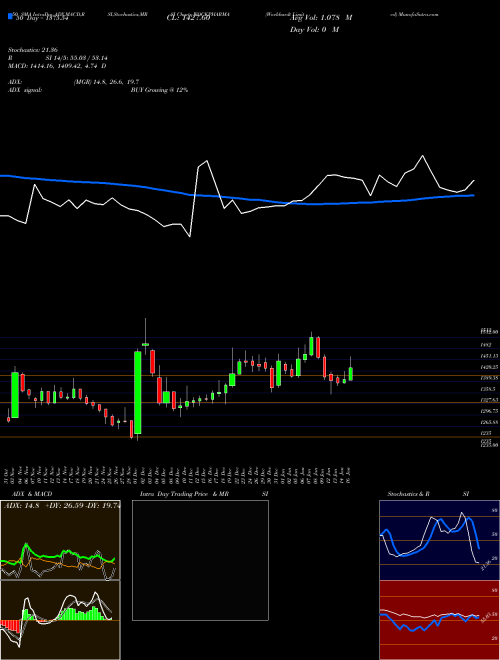The width and height of the screenshot is (500, 660).
Task: Click the 1492 price axis label
Action: [486, 345]
